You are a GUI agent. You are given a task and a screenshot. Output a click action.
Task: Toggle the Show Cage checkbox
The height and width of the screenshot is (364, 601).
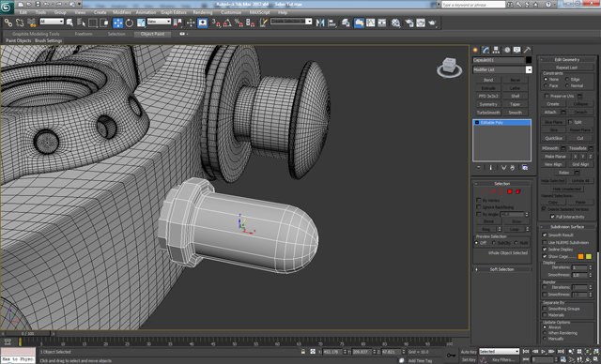(x=545, y=256)
